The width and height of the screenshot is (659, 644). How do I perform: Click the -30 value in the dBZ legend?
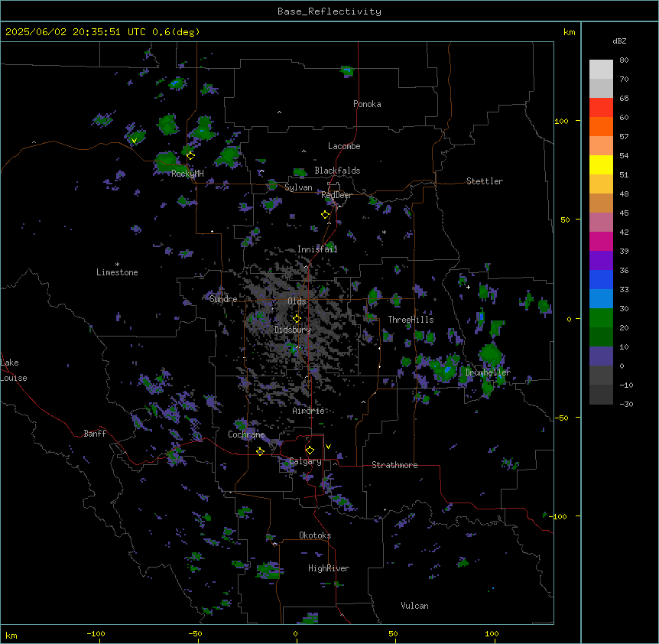pos(626,405)
